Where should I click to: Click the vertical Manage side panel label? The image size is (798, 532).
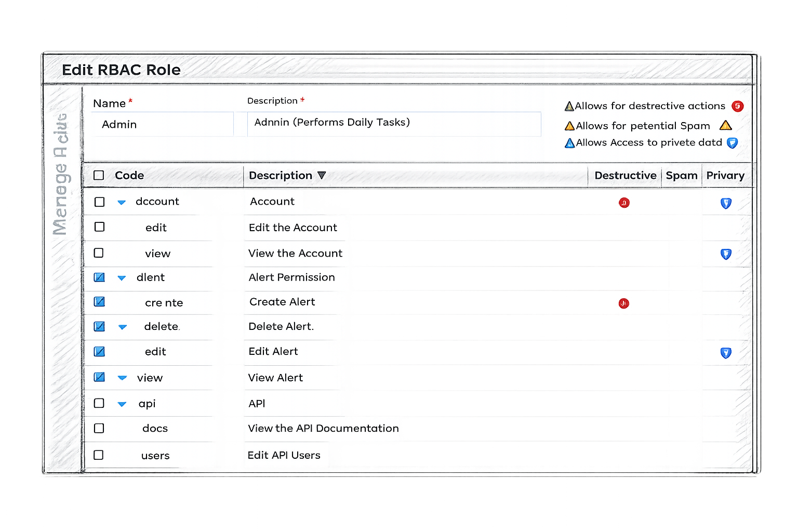[x=61, y=174]
